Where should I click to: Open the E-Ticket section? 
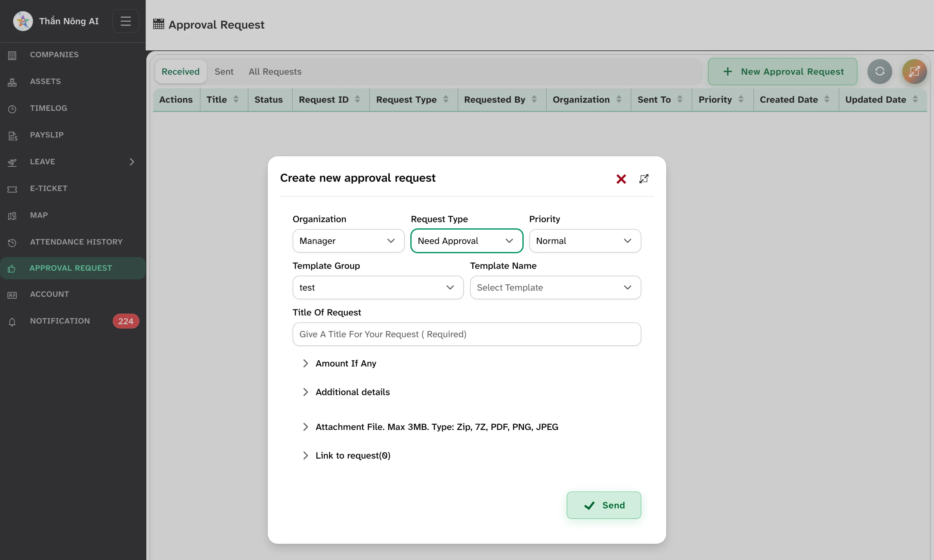pos(73,188)
